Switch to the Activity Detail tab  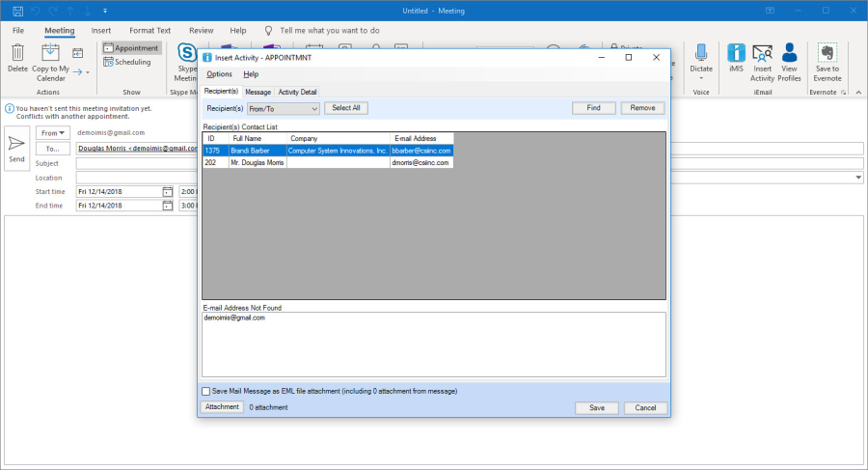(297, 92)
